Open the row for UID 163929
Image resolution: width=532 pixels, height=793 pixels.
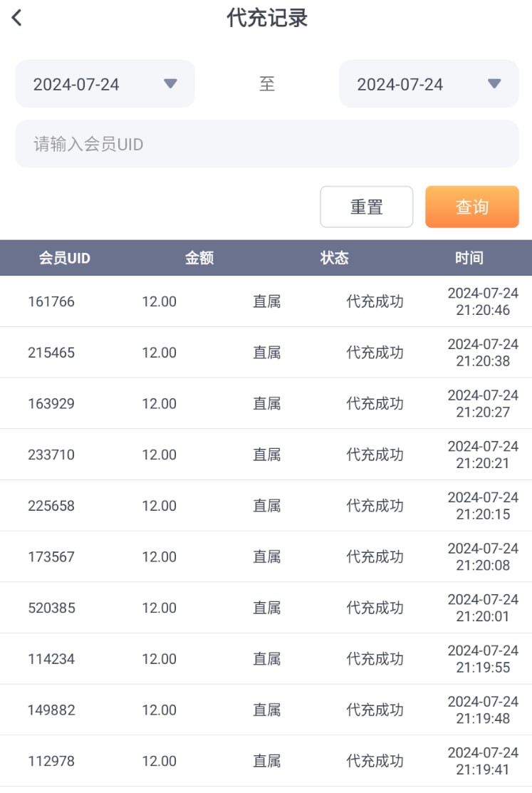(51, 403)
